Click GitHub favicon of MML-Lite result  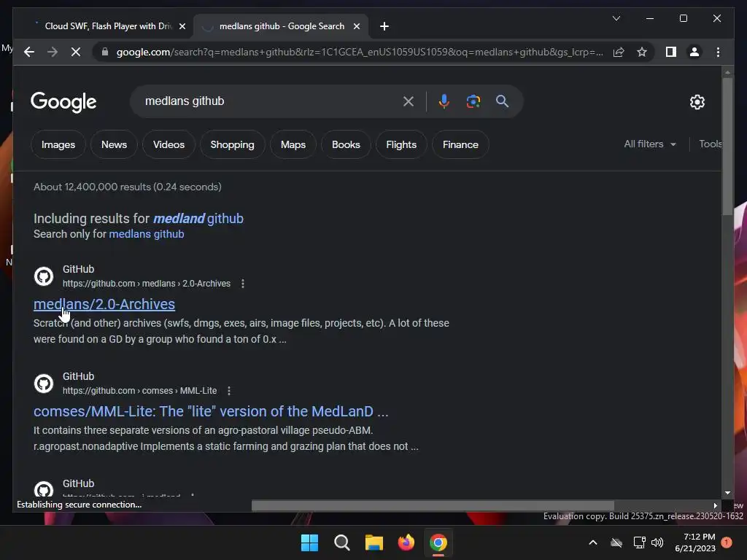coord(43,384)
